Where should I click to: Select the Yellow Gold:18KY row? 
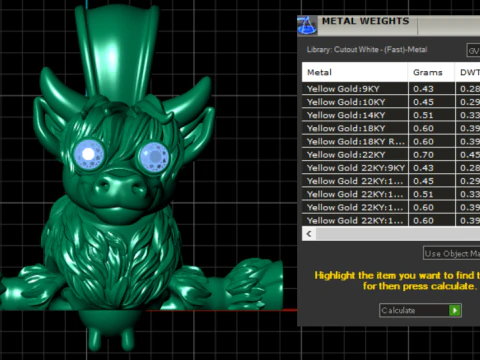391,128
